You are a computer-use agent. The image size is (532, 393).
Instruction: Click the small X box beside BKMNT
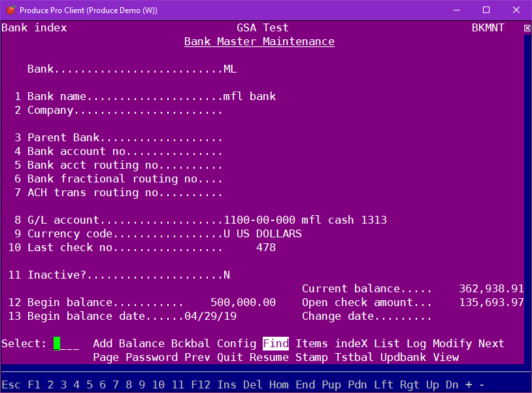click(x=527, y=28)
